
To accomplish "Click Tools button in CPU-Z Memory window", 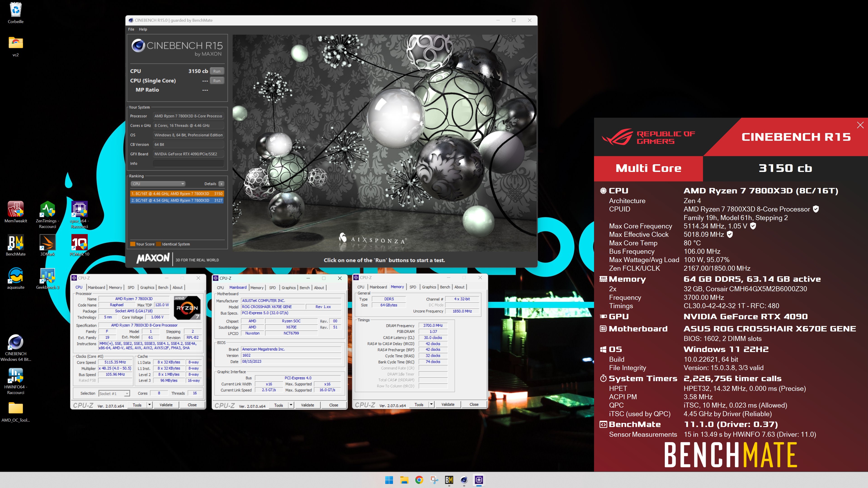I will click(x=419, y=404).
